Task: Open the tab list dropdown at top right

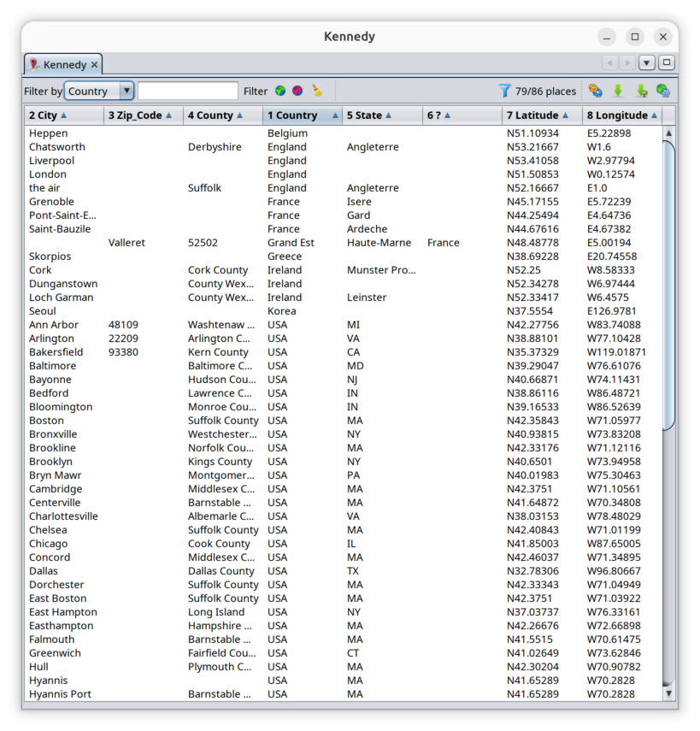Action: pyautogui.click(x=647, y=62)
